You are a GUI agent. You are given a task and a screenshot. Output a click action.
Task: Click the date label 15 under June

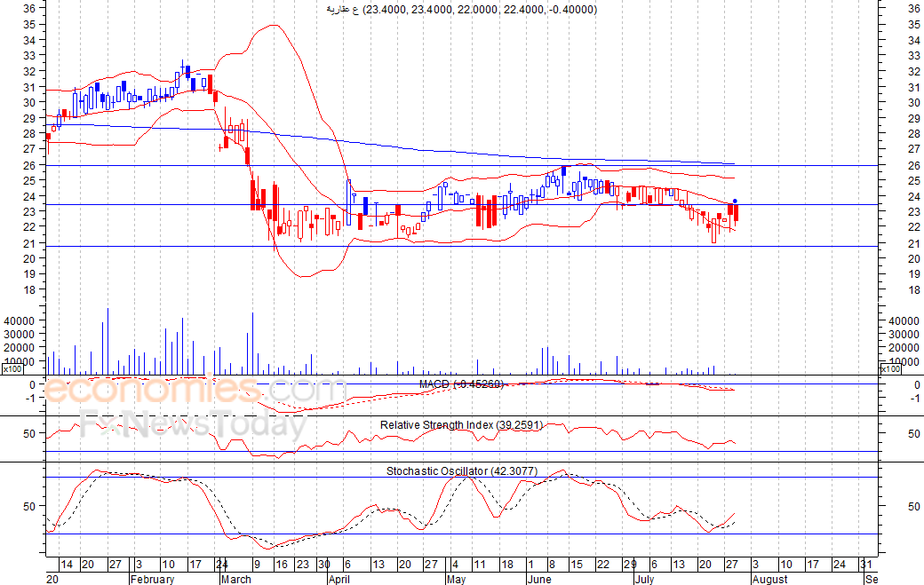click(x=576, y=565)
